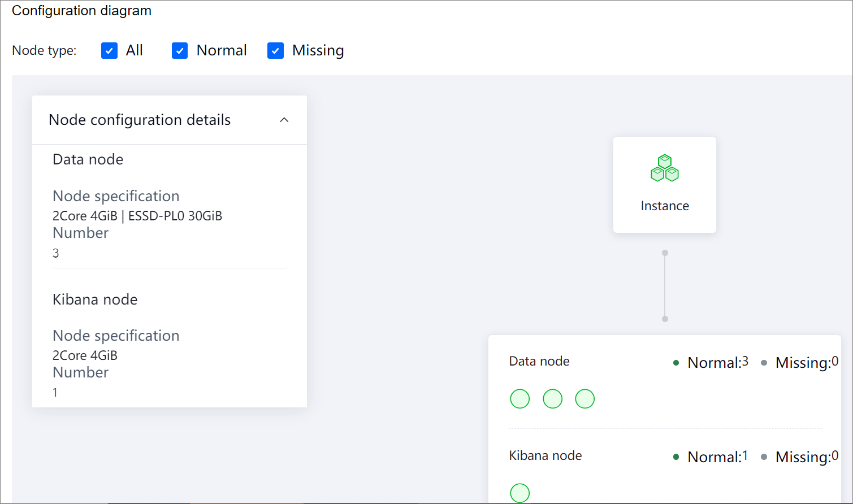853x504 pixels.
Task: Click the Instance card label
Action: [x=665, y=206]
